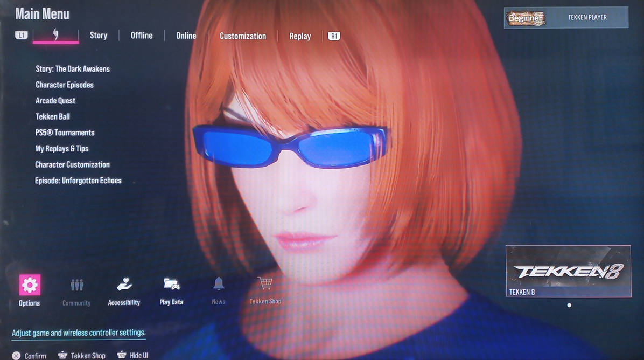Click the Beginner rank badge
644x360 pixels.
click(526, 18)
